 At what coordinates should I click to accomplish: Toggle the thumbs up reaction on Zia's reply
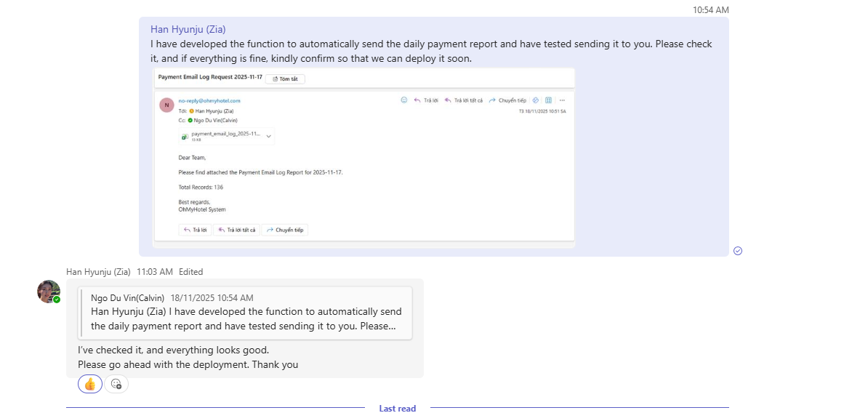(x=90, y=384)
